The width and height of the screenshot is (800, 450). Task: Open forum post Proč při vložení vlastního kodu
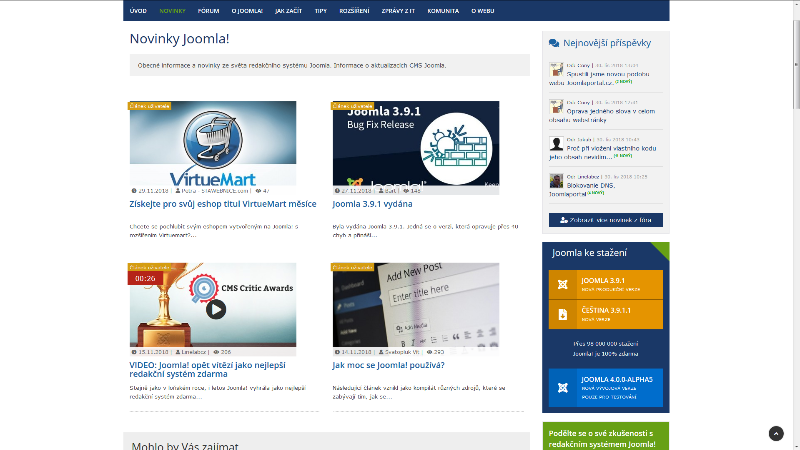tap(603, 153)
